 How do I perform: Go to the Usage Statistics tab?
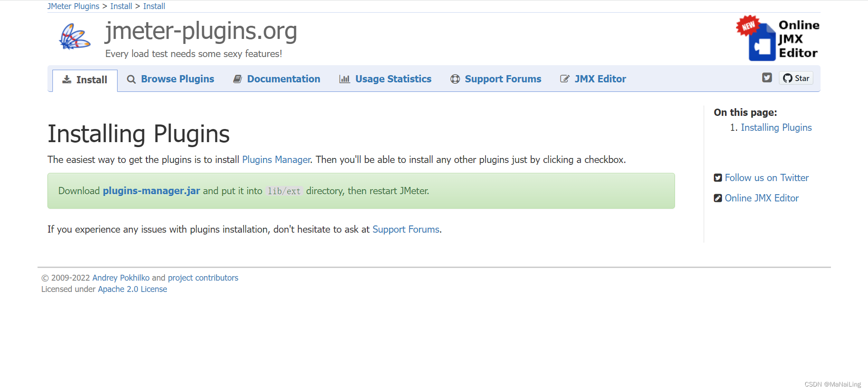(385, 79)
